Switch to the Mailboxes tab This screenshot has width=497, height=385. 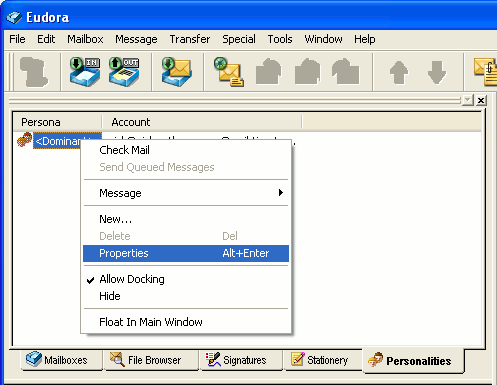coord(61,360)
